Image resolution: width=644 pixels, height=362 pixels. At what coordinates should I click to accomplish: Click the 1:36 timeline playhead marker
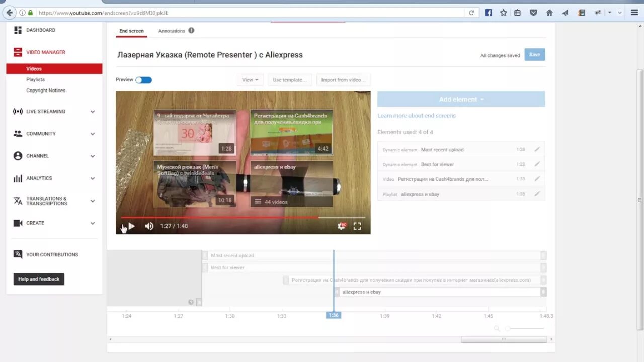click(333, 315)
